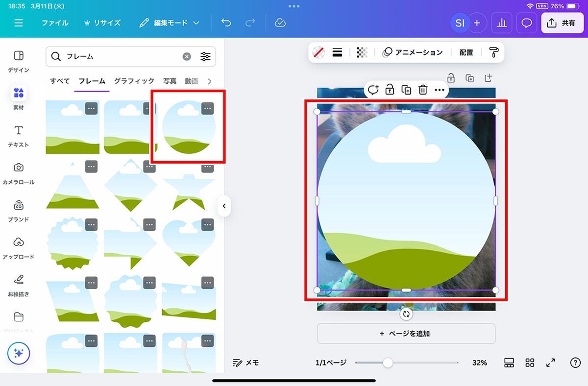Toggle lock on the selected frame element
This screenshot has width=588, height=386.
point(390,90)
